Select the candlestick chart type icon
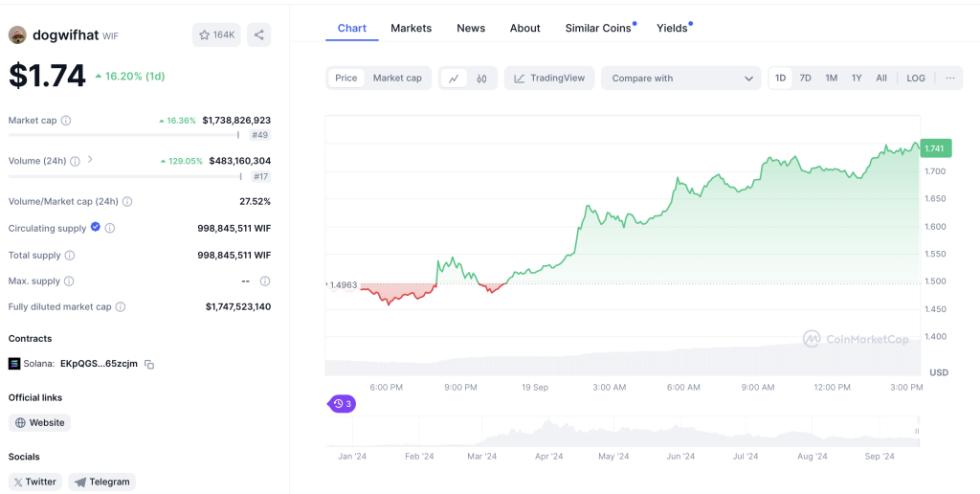980x494 pixels. (481, 79)
